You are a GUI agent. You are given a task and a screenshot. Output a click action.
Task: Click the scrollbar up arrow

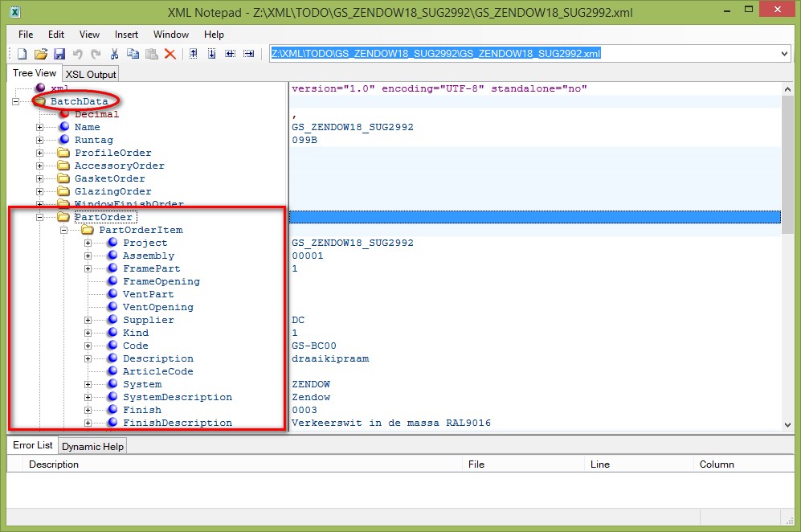[x=787, y=89]
